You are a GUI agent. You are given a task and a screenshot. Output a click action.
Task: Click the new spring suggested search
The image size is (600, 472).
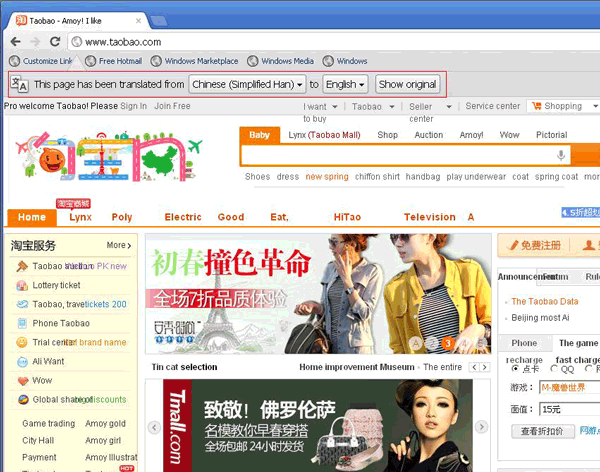pyautogui.click(x=327, y=177)
